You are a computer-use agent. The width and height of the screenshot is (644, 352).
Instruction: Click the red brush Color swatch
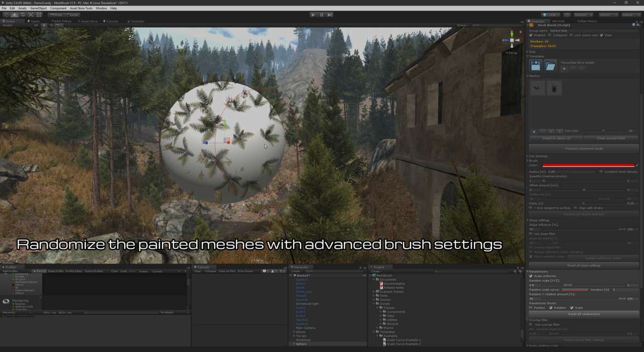click(x=588, y=165)
